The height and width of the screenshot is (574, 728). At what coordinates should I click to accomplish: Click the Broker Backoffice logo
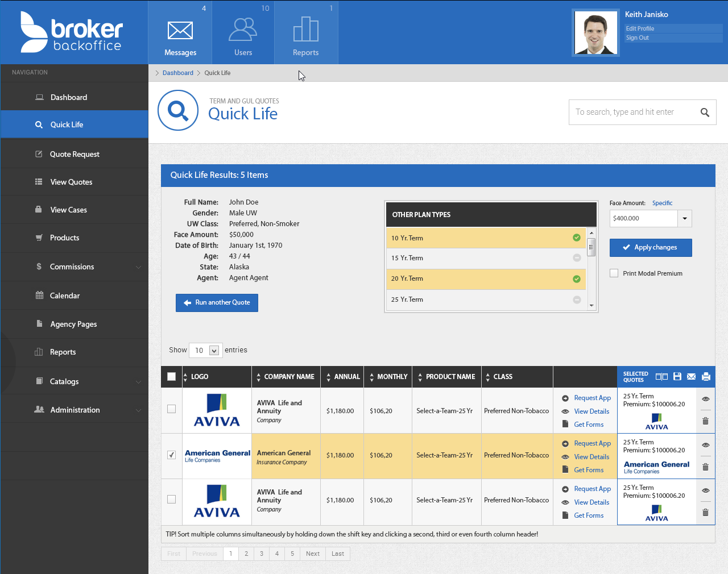[x=72, y=32]
